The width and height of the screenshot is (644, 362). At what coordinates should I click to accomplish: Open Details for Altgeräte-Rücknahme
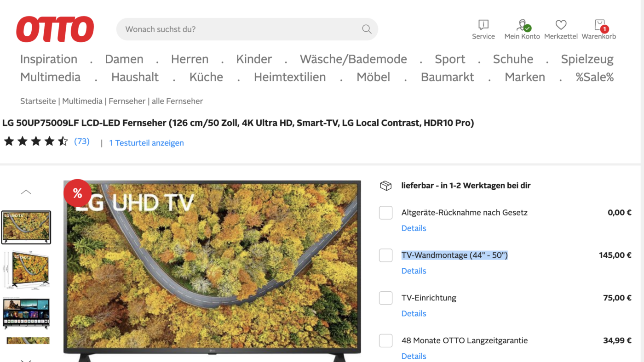pyautogui.click(x=414, y=228)
